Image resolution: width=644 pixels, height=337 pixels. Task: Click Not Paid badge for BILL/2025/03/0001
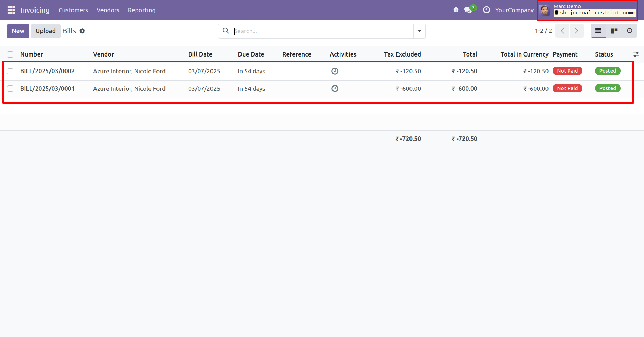point(567,88)
